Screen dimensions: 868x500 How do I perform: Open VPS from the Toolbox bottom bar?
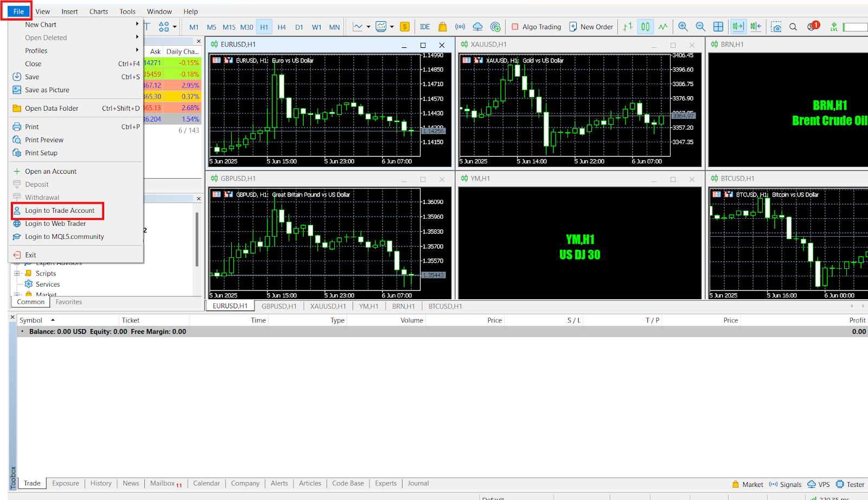819,484
